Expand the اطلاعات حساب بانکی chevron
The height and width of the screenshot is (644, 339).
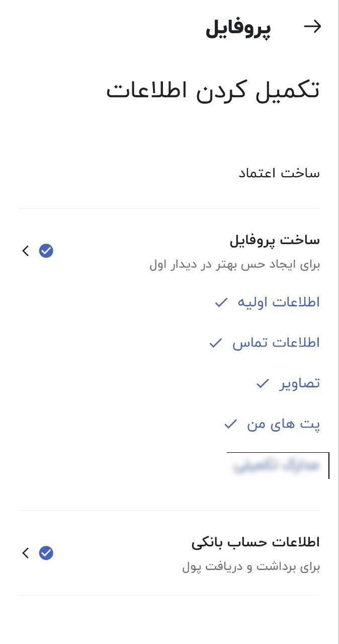click(26, 553)
